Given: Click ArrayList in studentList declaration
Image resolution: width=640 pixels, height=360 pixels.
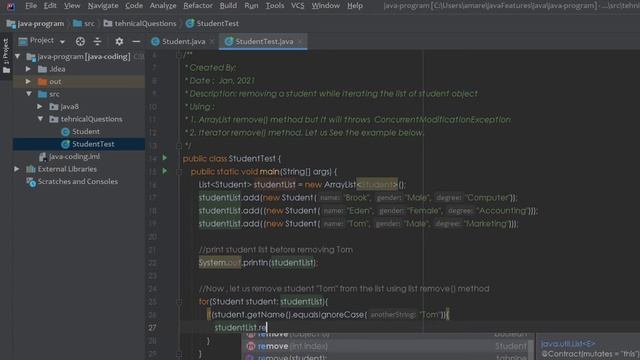Looking at the screenshot, I should [340, 185].
